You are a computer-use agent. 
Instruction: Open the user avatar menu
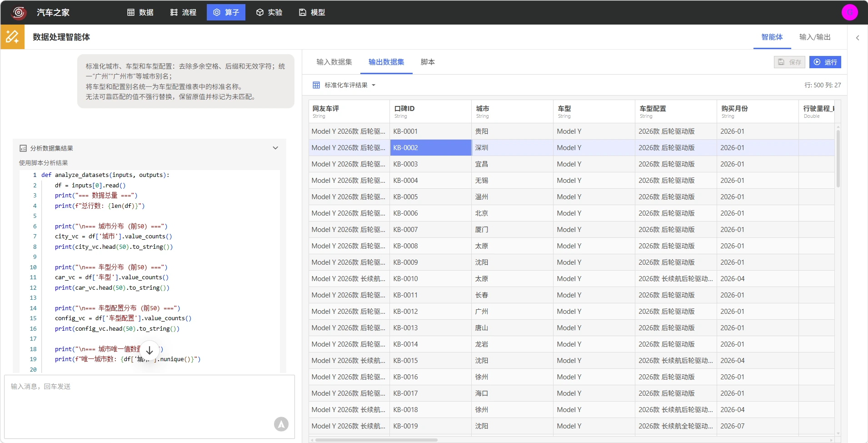pyautogui.click(x=849, y=12)
